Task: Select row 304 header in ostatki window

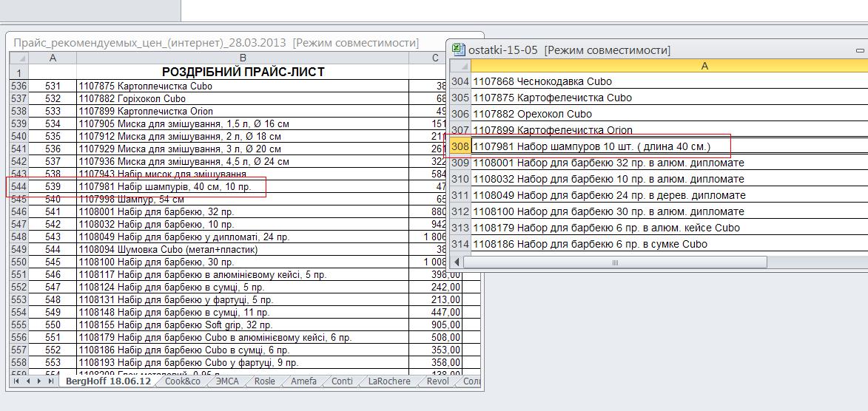Action: pyautogui.click(x=460, y=81)
